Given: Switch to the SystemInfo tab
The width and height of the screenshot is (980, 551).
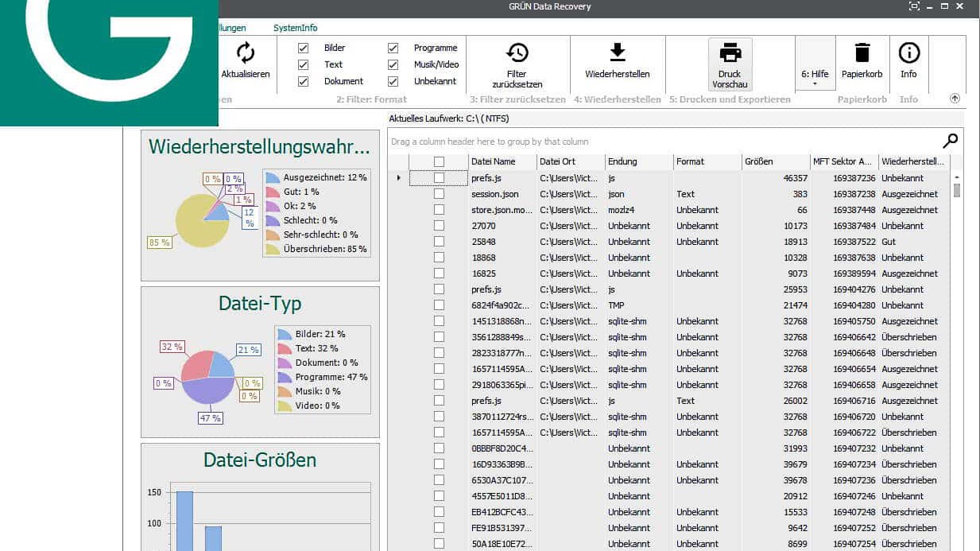Looking at the screenshot, I should [295, 28].
